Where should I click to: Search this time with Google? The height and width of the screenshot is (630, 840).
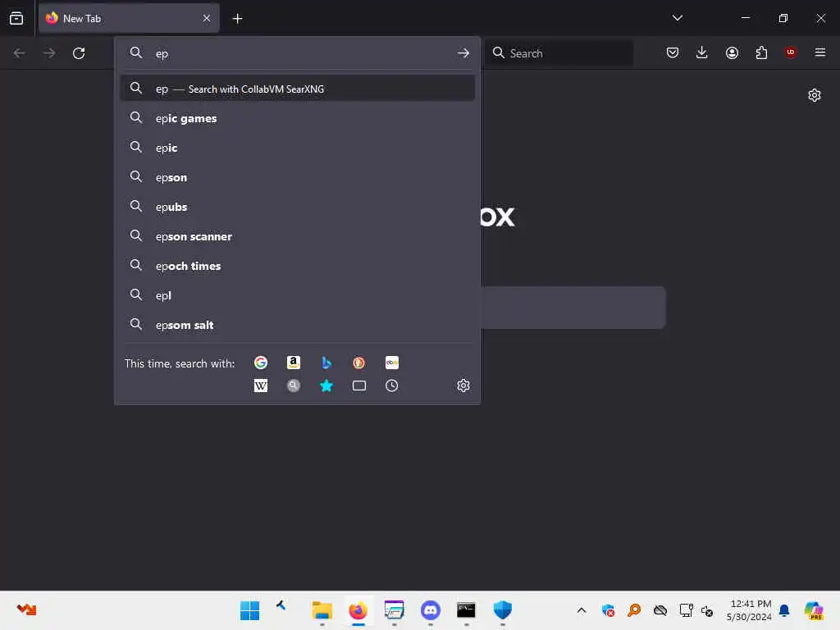click(260, 363)
